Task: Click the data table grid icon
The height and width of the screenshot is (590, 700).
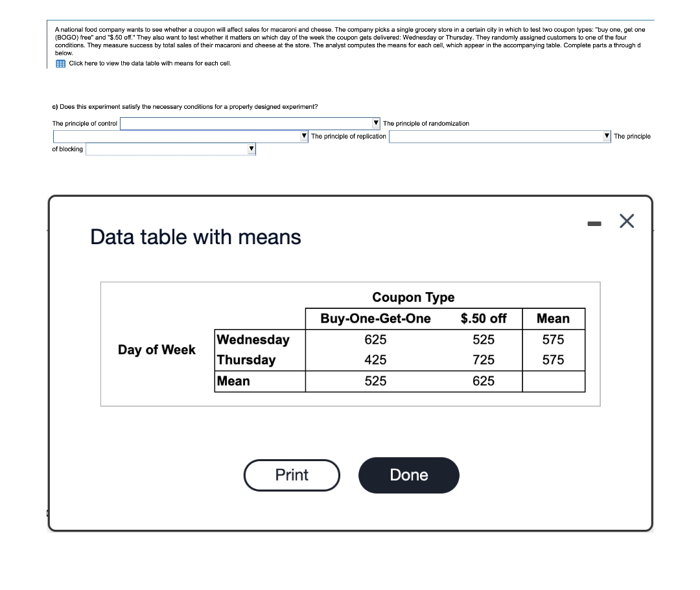Action: (x=60, y=63)
